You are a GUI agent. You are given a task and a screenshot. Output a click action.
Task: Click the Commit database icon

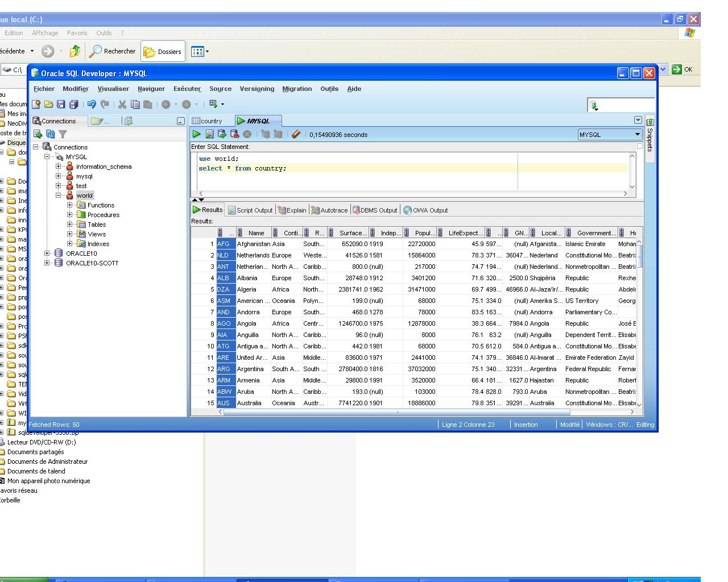(x=222, y=135)
